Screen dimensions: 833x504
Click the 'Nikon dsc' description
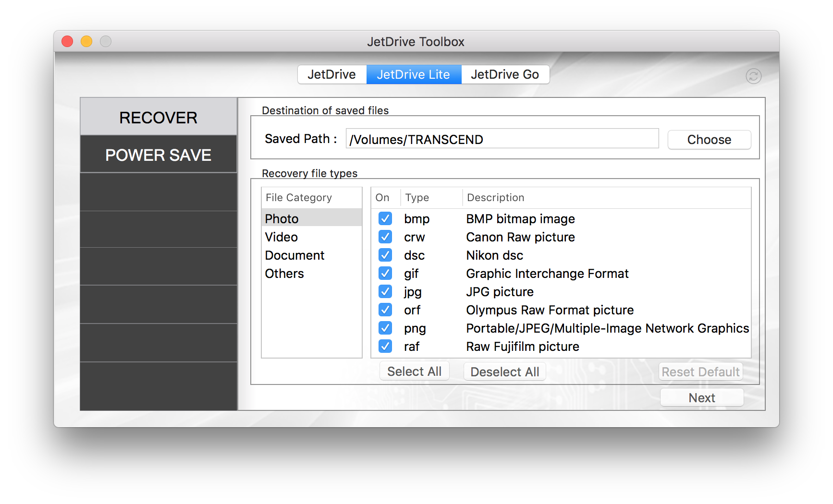click(x=494, y=255)
